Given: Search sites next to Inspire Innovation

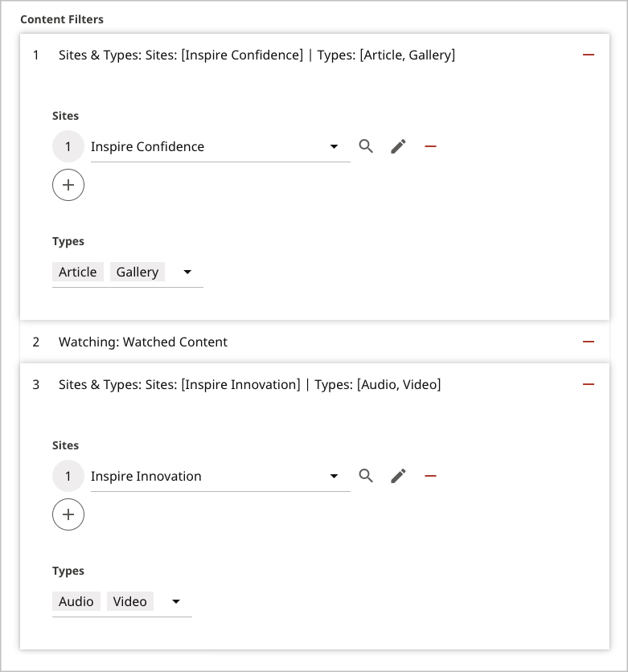Looking at the screenshot, I should [x=366, y=476].
